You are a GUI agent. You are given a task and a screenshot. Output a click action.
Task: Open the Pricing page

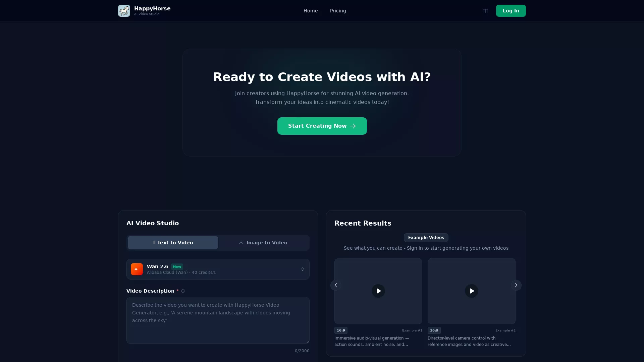pyautogui.click(x=338, y=10)
